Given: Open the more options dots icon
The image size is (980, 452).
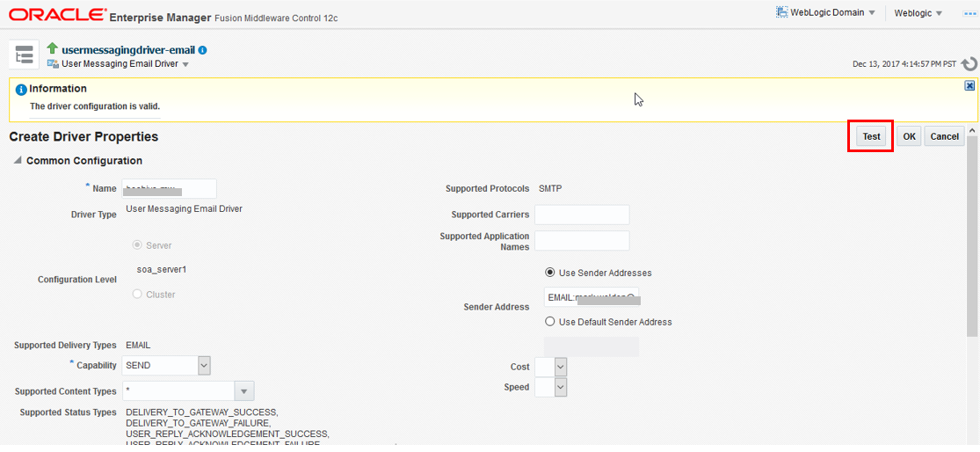Looking at the screenshot, I should 970,13.
